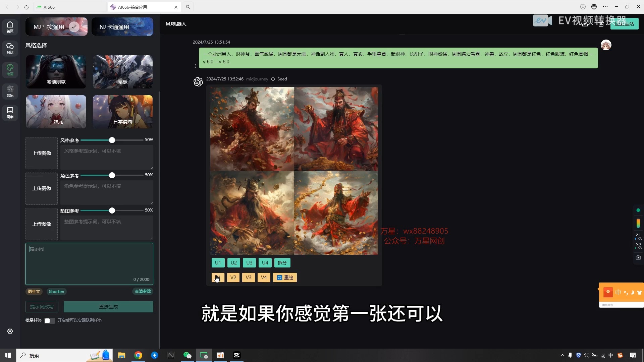
Task: Open the 音乐 music sidebar icon
Action: click(10, 91)
